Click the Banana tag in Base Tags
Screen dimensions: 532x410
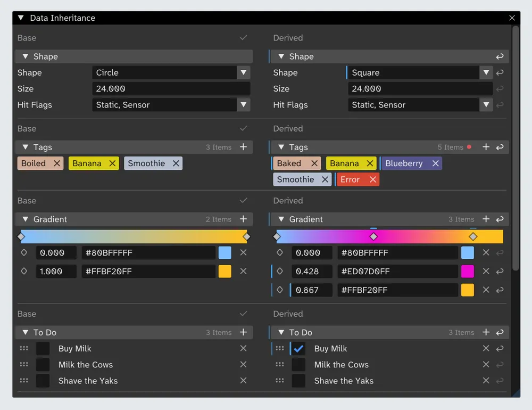(87, 163)
